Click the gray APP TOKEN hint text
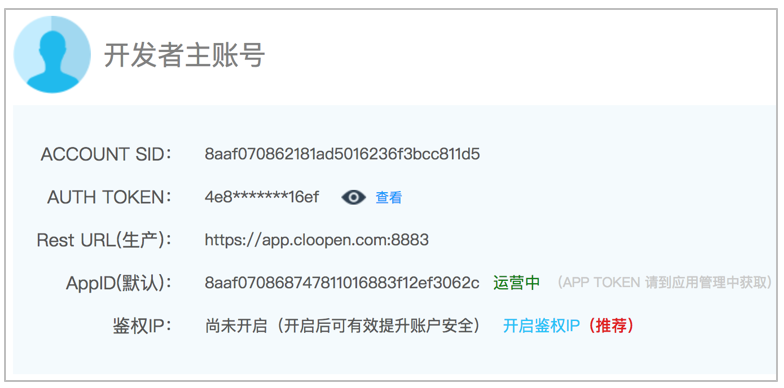Image resolution: width=784 pixels, height=388 pixels. point(664,282)
